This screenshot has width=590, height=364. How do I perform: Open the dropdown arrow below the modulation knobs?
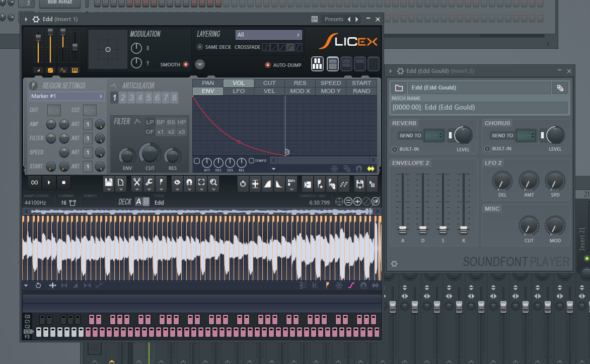[199, 64]
